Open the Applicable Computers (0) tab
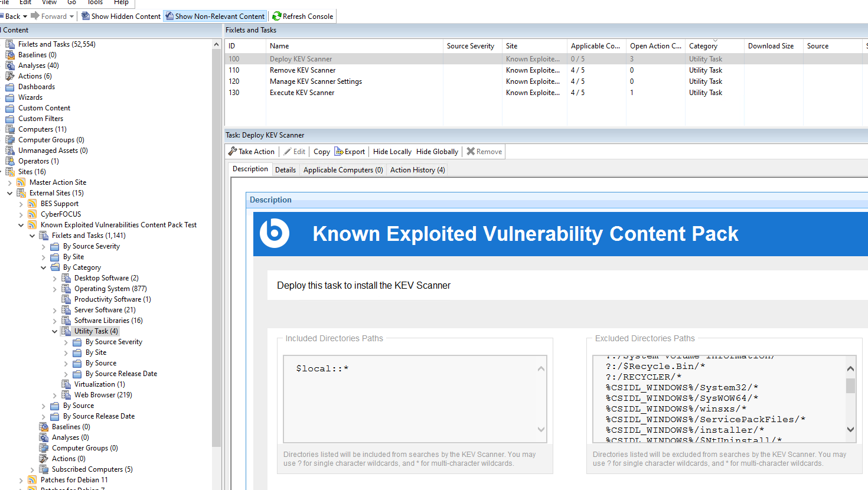 pyautogui.click(x=343, y=170)
